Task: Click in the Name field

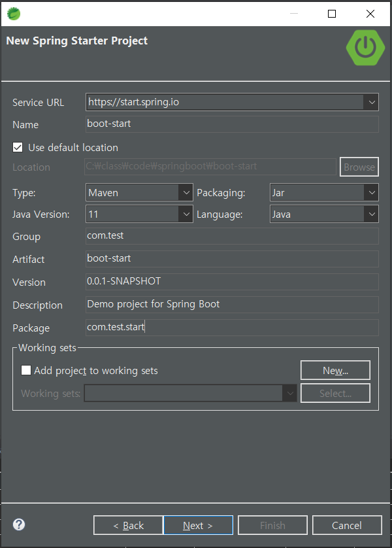Action: 232,124
